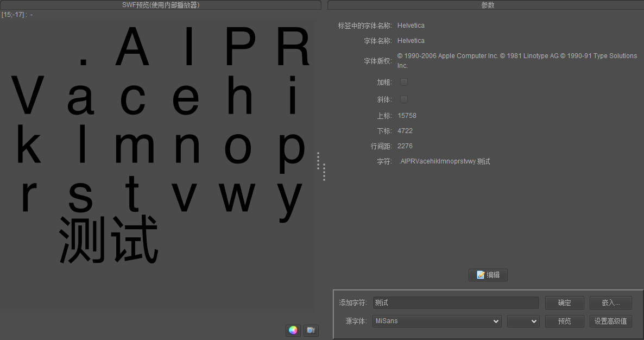Open the empty font style dropdown
This screenshot has width=644, height=340.
click(523, 321)
